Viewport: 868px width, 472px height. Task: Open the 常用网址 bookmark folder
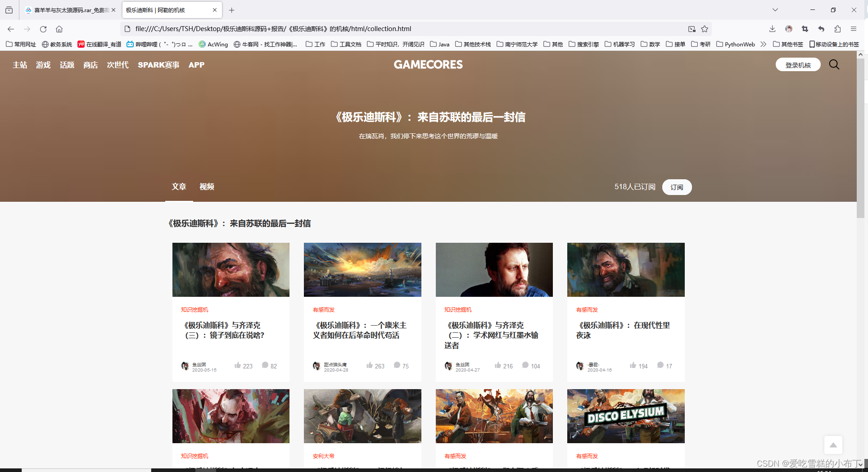[x=21, y=44]
